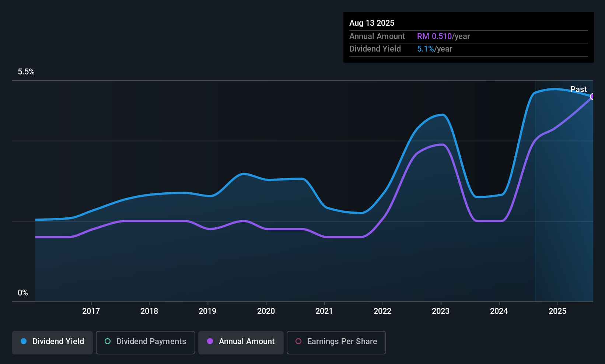Click the teal Dividend Payments legend circle
605x364 pixels.
tap(108, 341)
